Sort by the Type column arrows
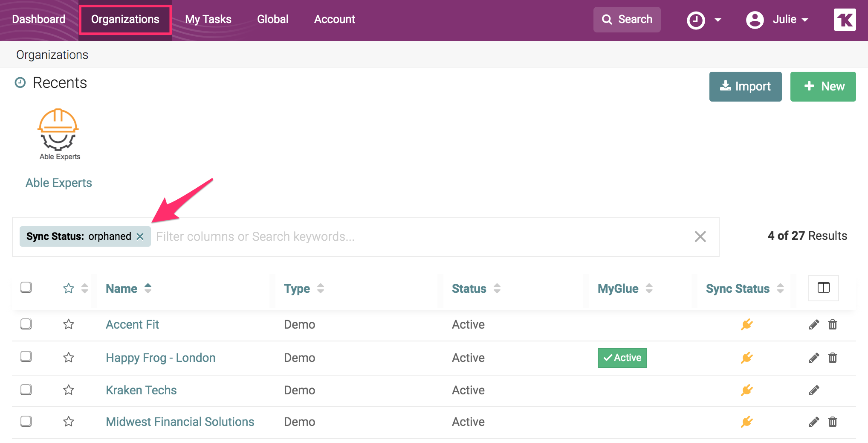The image size is (868, 443). [321, 289]
